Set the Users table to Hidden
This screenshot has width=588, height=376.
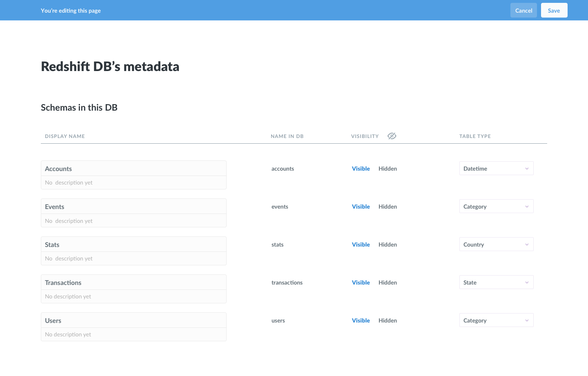click(387, 320)
